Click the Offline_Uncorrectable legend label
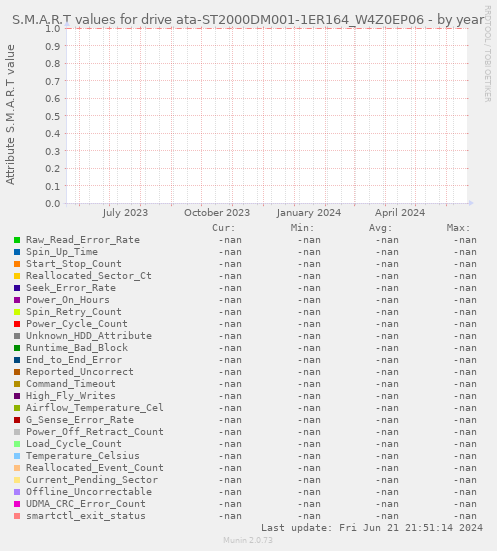The image size is (497, 551). tap(89, 492)
